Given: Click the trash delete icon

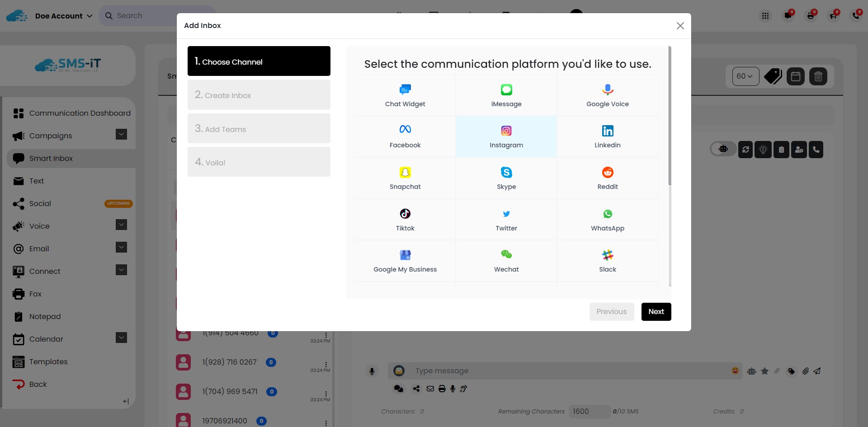Looking at the screenshot, I should coord(818,76).
